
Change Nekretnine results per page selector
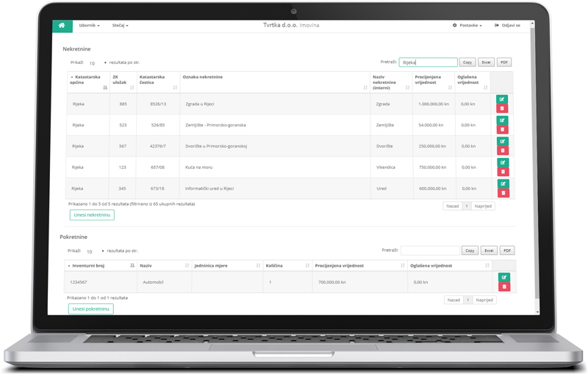(97, 63)
